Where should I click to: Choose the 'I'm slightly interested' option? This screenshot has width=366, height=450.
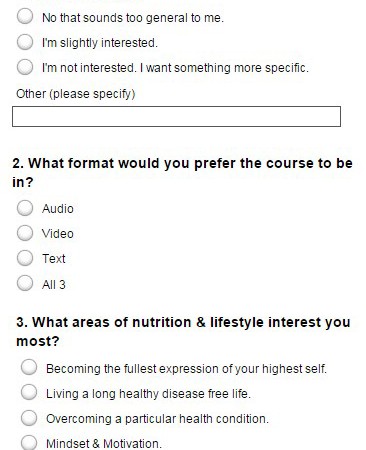coord(25,42)
